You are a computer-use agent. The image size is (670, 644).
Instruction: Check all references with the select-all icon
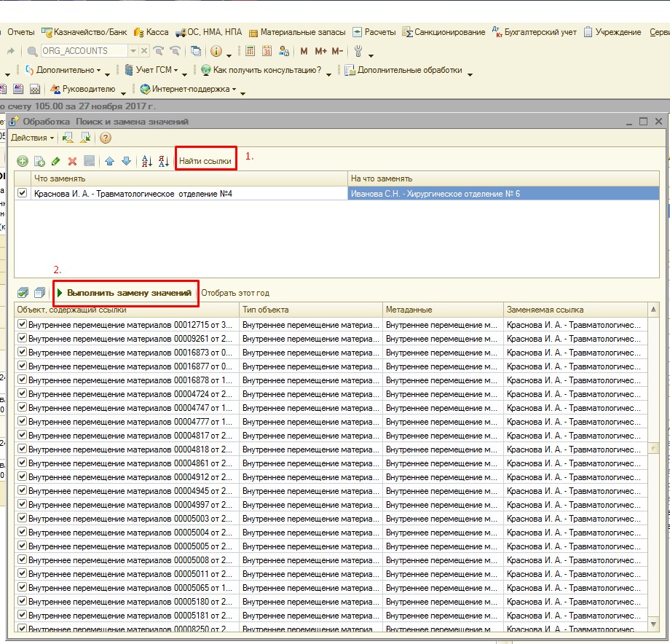pyautogui.click(x=23, y=293)
